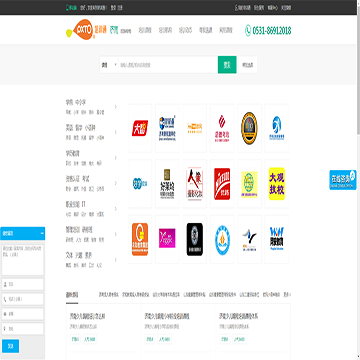Click the green search button
360x360 pixels.
(227, 65)
